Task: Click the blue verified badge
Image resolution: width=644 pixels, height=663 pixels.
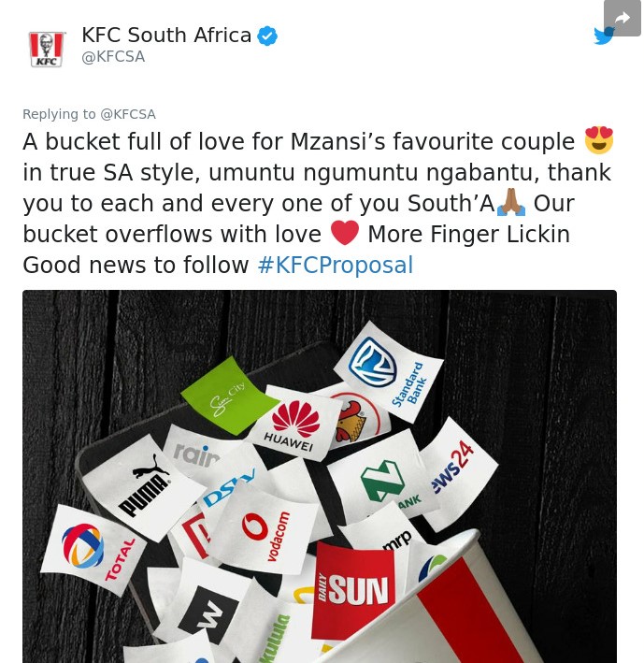Action: (267, 36)
